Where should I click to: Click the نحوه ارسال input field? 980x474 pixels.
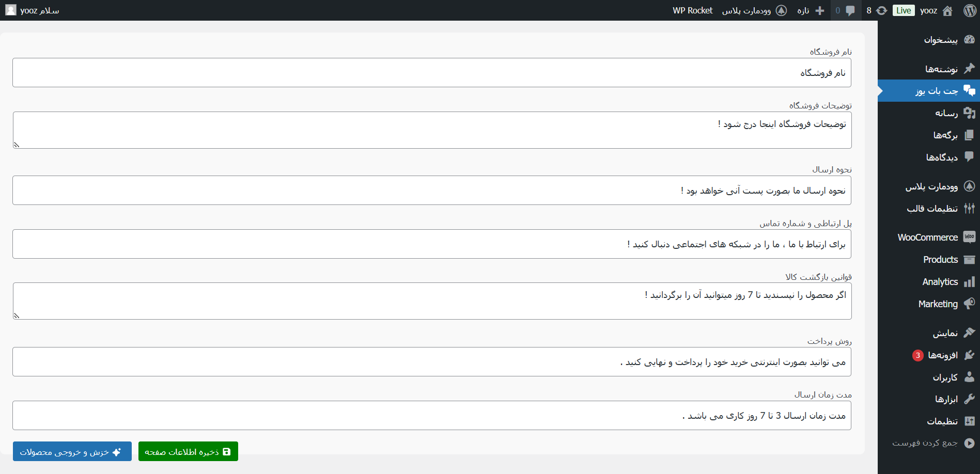[x=432, y=191]
